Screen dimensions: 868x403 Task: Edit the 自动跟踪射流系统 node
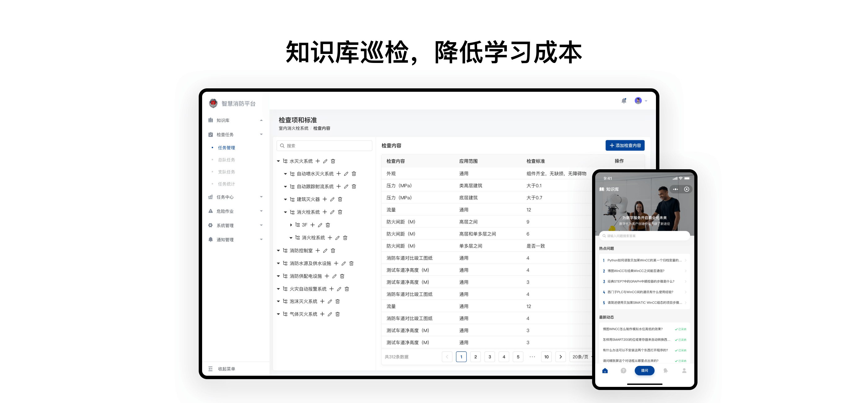point(346,187)
